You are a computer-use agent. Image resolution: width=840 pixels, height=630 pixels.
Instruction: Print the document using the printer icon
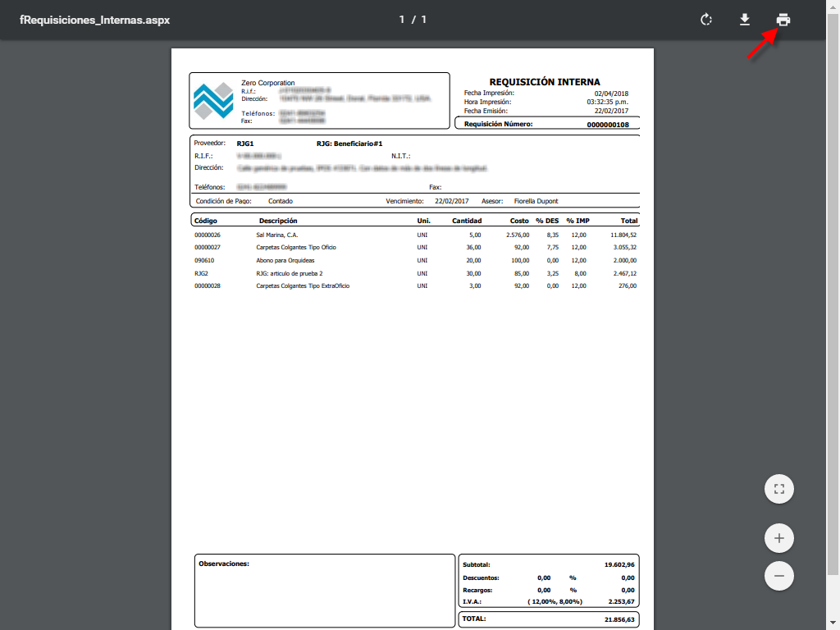783,20
